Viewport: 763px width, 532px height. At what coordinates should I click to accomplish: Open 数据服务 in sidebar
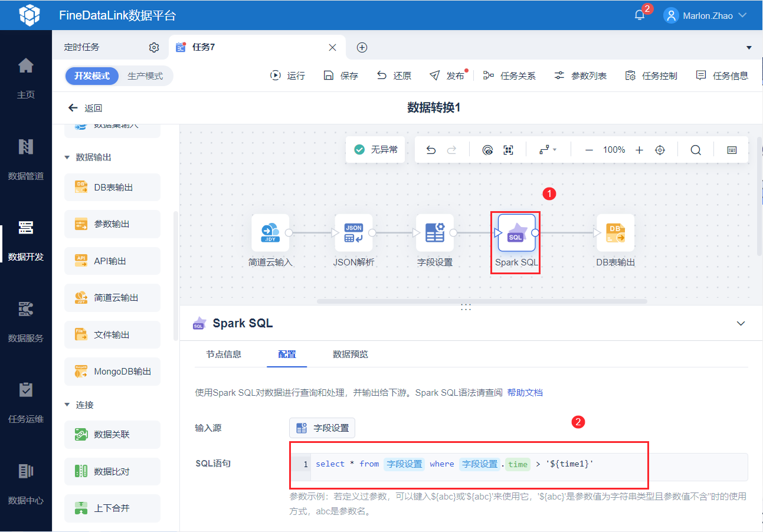pyautogui.click(x=26, y=321)
